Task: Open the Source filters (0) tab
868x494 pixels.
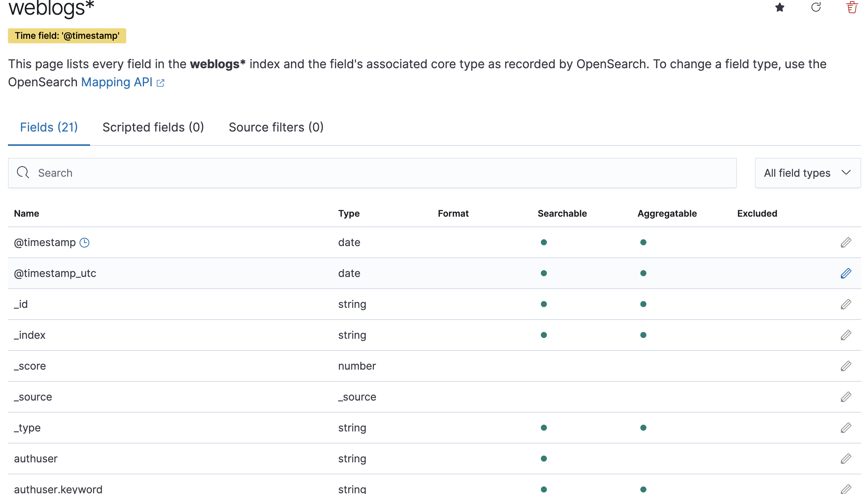Action: point(276,127)
